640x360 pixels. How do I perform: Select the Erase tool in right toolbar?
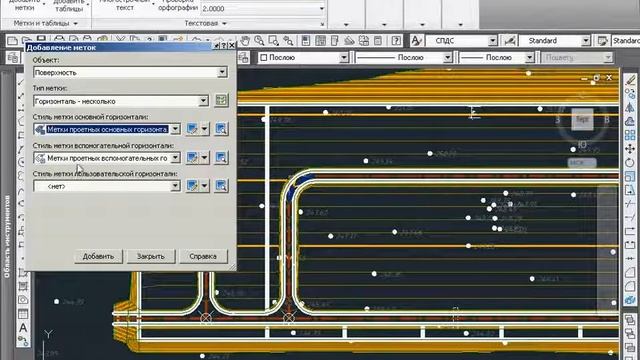pos(630,80)
